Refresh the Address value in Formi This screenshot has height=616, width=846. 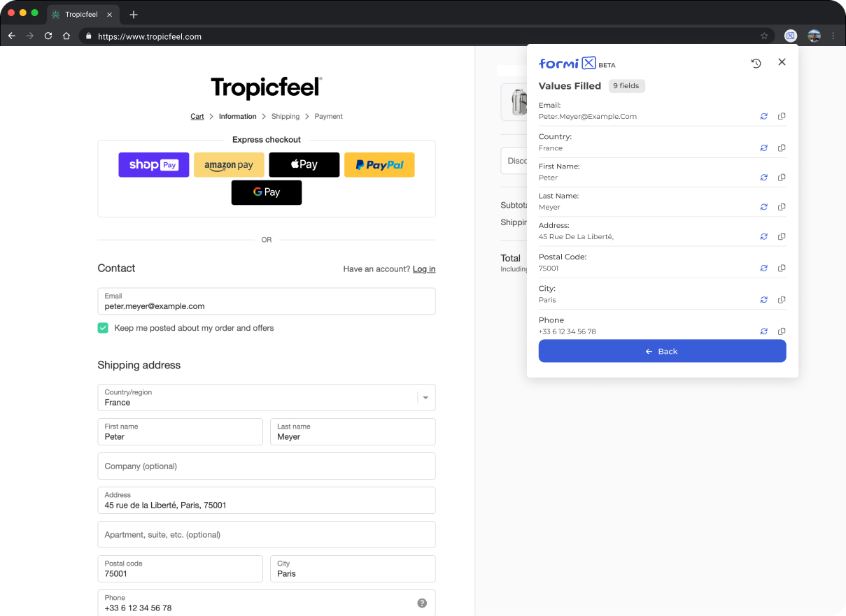point(764,236)
